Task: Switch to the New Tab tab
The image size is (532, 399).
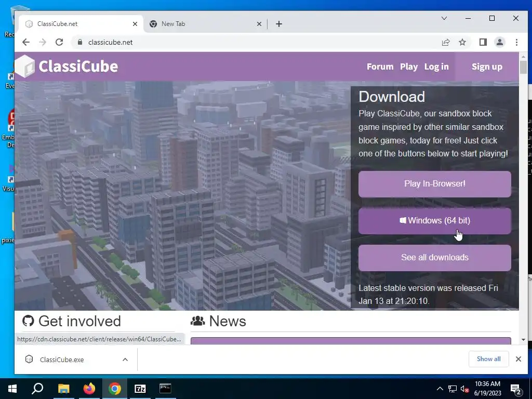Action: (206, 24)
